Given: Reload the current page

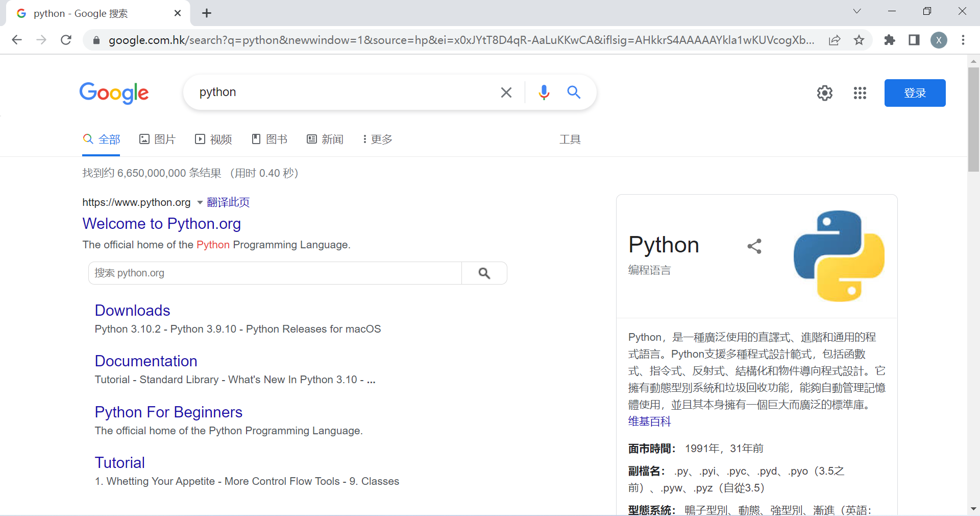Looking at the screenshot, I should (66, 40).
